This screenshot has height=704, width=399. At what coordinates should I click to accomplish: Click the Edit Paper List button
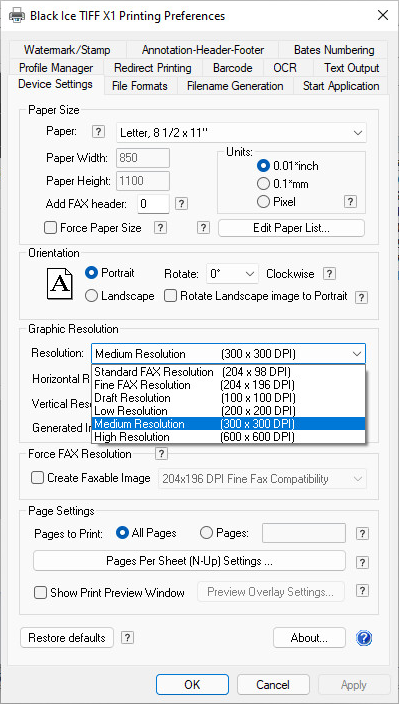click(291, 228)
